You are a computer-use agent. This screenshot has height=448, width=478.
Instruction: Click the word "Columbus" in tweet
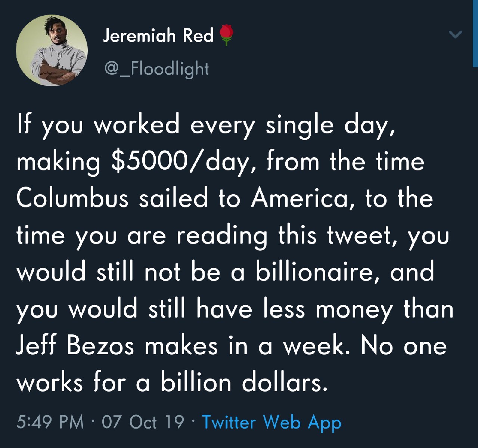[x=72, y=198]
